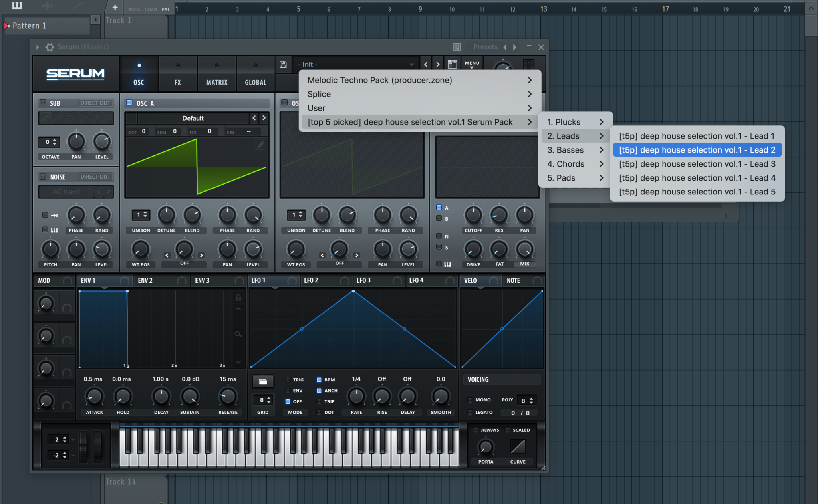
Task: Select the deep house Lead 3 preset
Action: point(697,164)
